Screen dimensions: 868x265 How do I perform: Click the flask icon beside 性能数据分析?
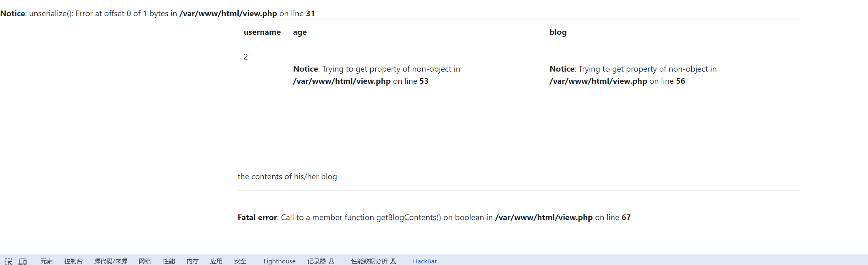point(393,261)
